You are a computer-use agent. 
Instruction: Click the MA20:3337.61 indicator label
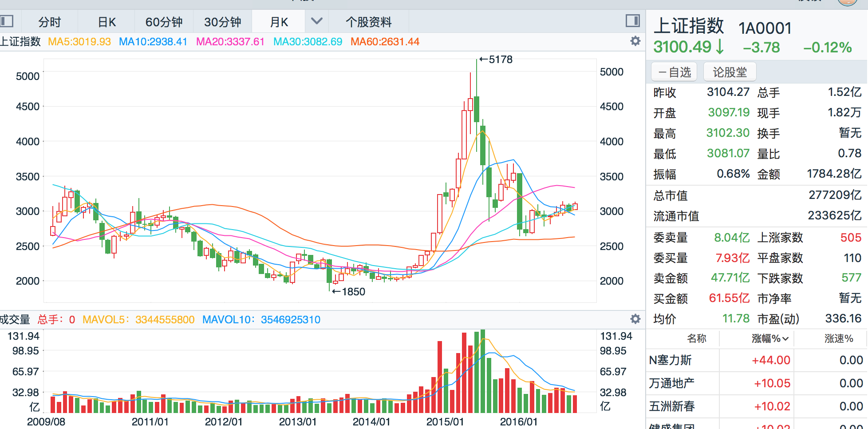point(230,42)
